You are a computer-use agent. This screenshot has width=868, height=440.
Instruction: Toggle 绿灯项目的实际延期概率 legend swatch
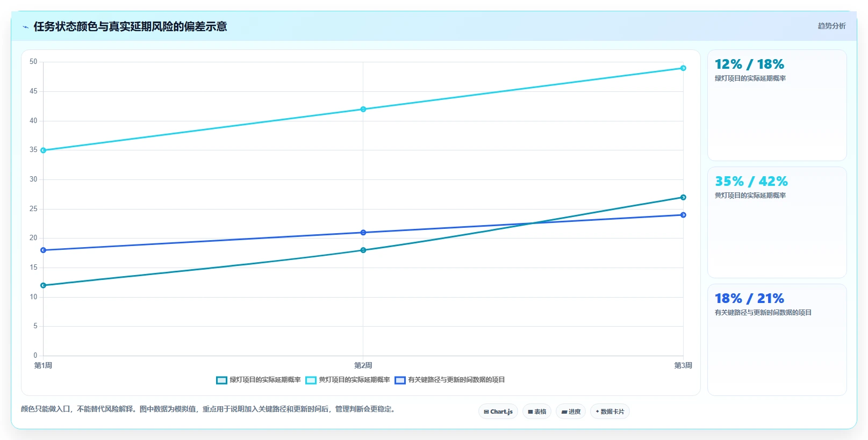[x=221, y=380]
